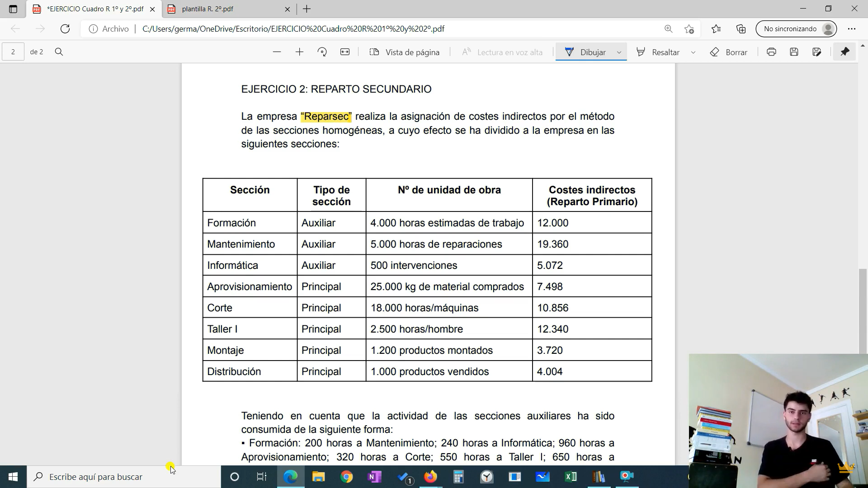
Task: Click the 4.004 cost cell
Action: (592, 371)
